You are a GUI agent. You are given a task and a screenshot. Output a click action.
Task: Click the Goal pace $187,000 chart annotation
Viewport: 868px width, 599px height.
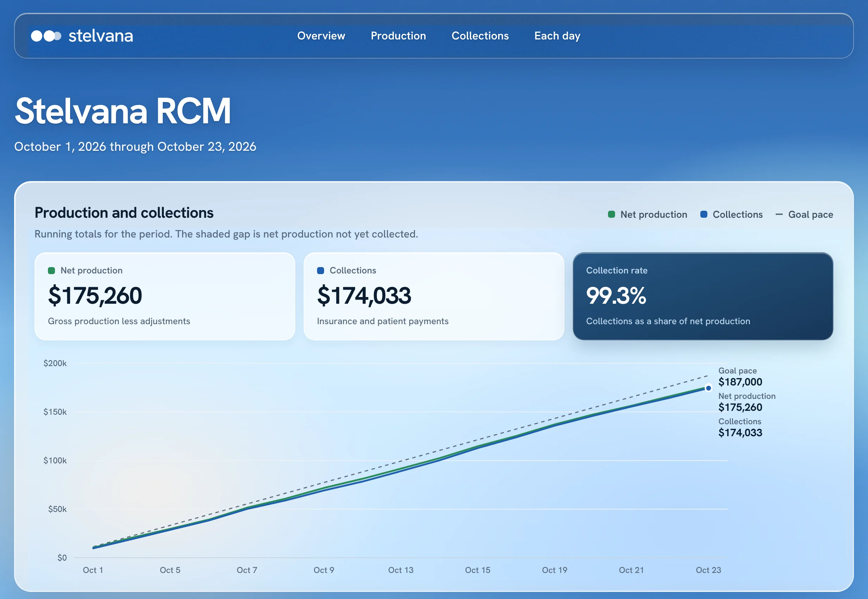pos(740,377)
